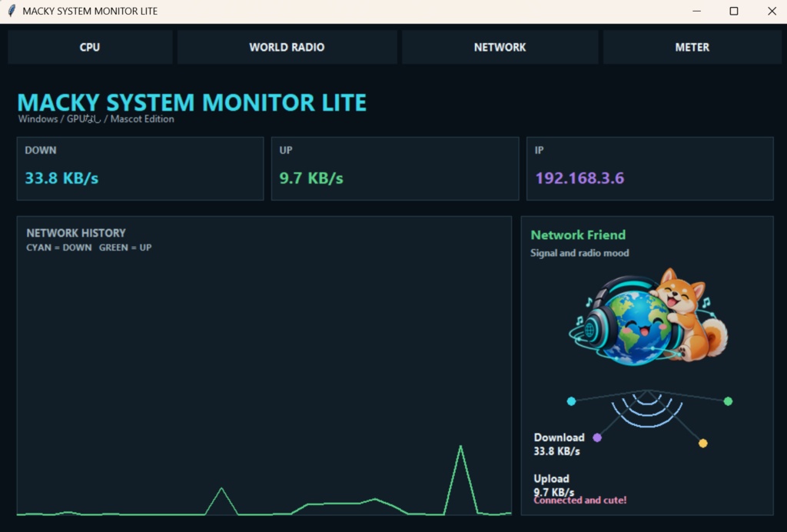787x532 pixels.
Task: Switch to the CPU tab
Action: click(x=90, y=47)
